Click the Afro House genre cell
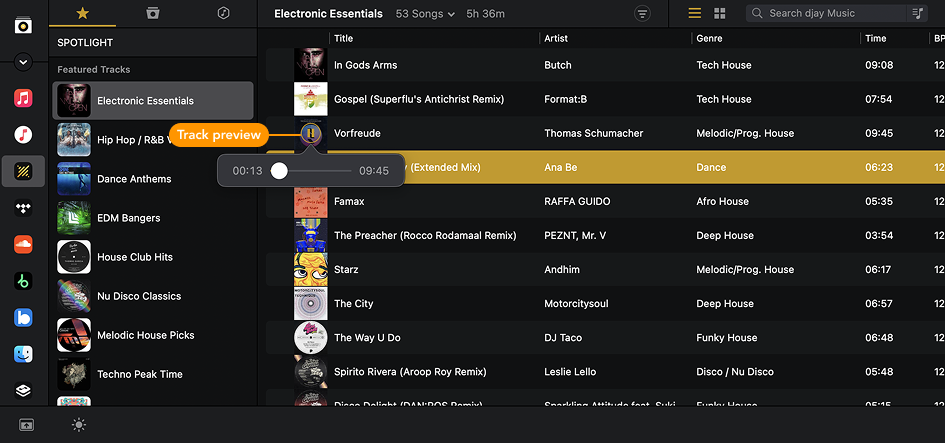945x443 pixels. click(x=722, y=201)
